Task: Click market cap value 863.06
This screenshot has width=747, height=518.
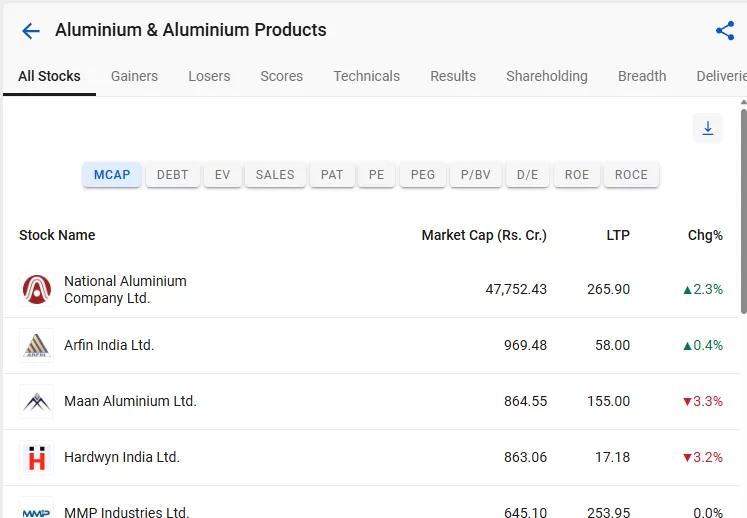Action: pos(525,457)
